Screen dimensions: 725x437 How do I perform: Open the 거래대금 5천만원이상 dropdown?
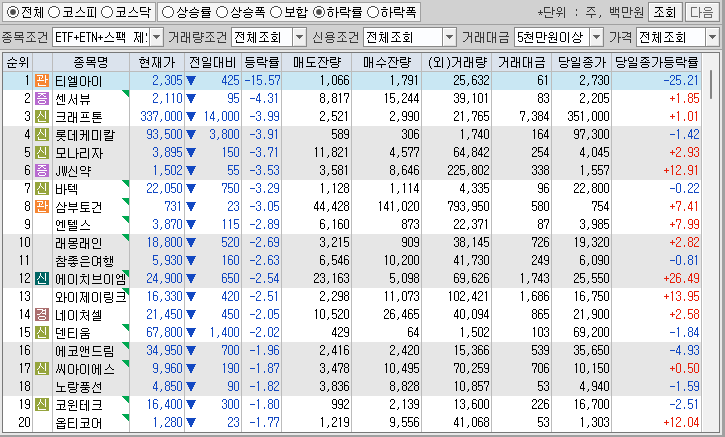(596, 37)
